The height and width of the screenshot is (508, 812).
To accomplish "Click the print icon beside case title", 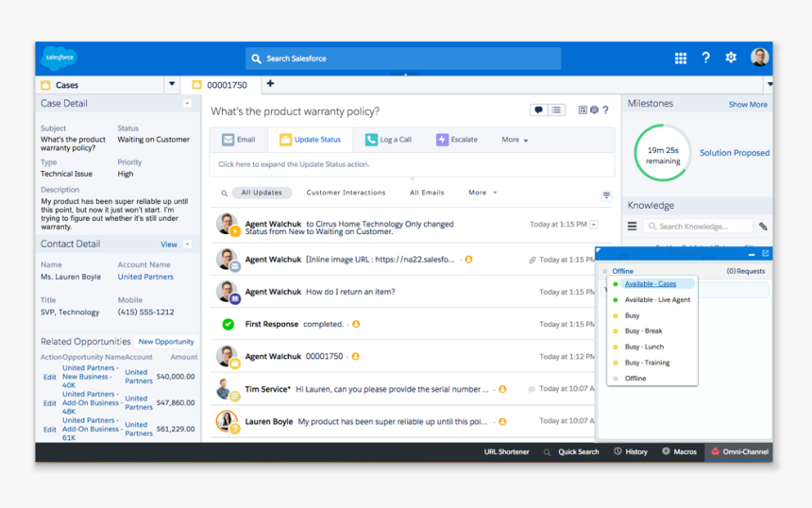I will coord(594,110).
